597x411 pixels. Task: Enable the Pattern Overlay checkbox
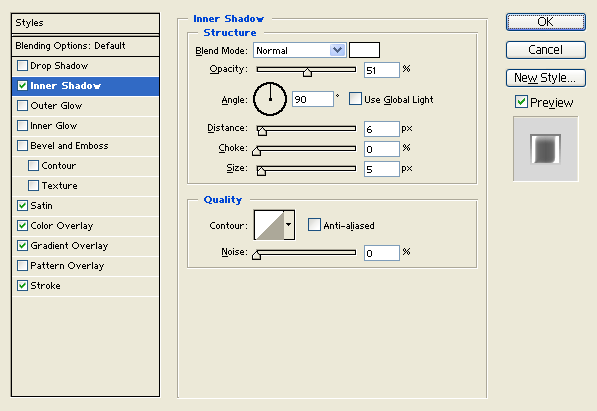(x=22, y=265)
